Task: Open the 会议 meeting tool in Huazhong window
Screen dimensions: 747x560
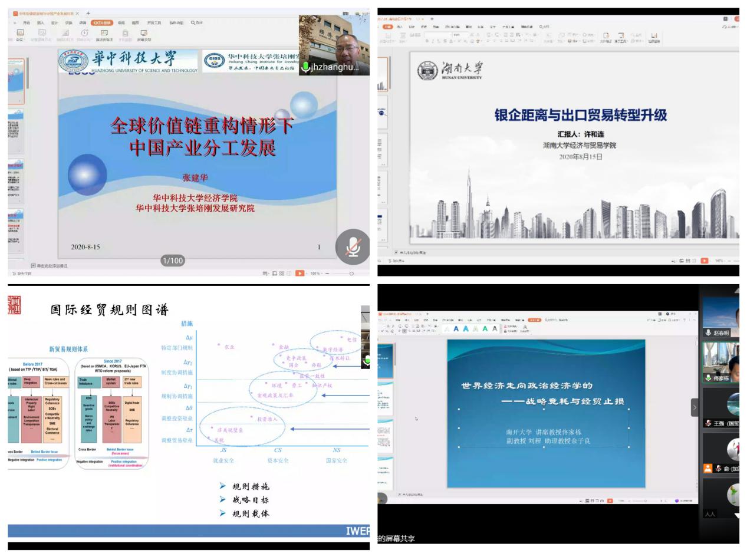Action: click(21, 35)
